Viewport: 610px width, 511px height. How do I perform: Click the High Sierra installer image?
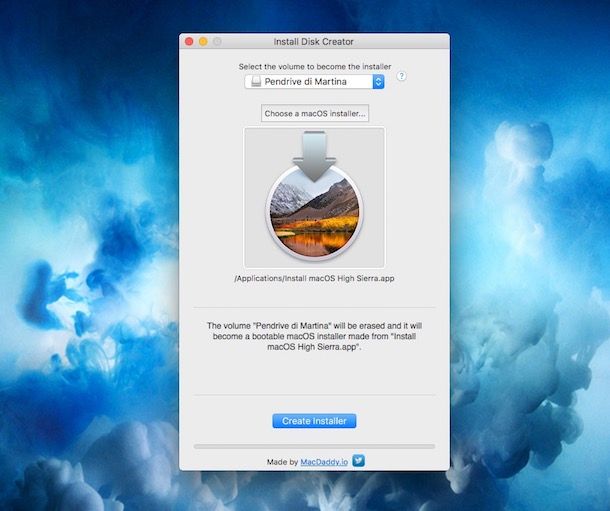(x=314, y=198)
